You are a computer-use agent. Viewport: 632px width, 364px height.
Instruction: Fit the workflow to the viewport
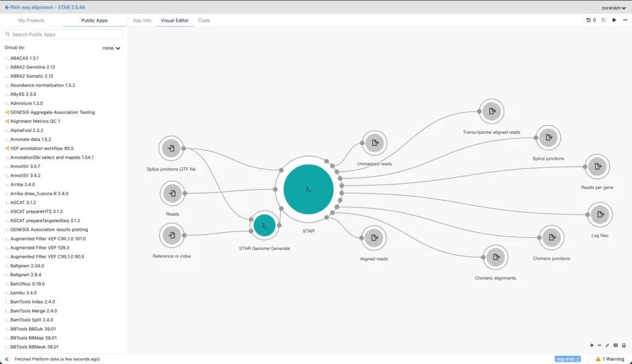click(607, 345)
